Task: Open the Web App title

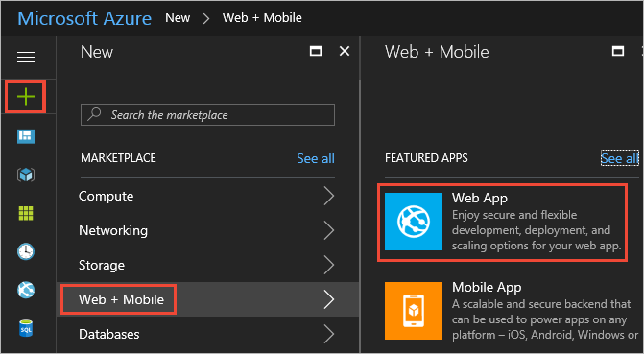Action: [480, 198]
